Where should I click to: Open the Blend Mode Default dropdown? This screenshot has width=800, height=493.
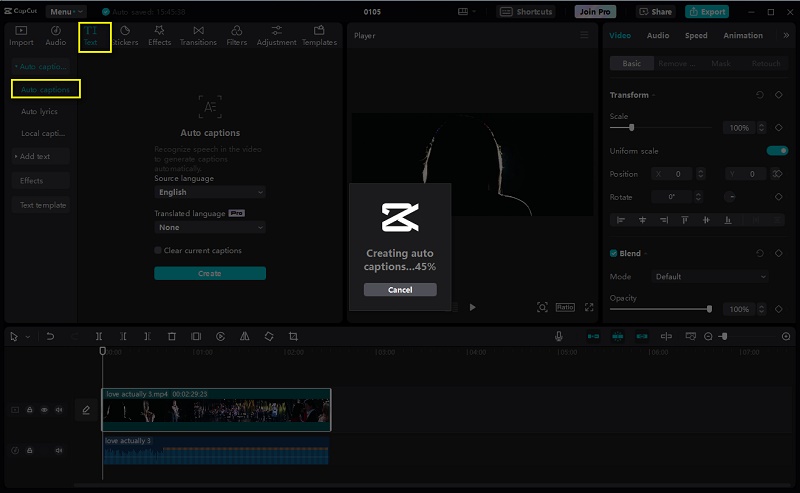pos(710,277)
